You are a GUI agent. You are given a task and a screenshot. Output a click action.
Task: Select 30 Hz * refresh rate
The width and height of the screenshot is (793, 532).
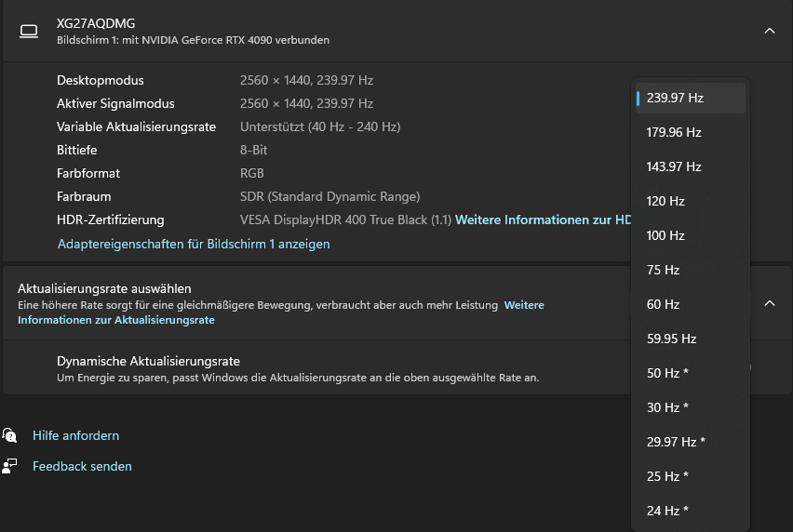tap(691, 407)
